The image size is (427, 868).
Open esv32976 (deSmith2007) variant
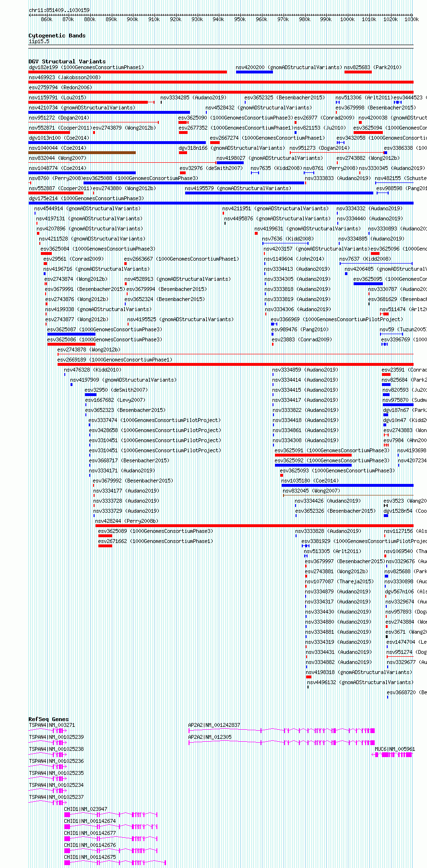(x=212, y=168)
